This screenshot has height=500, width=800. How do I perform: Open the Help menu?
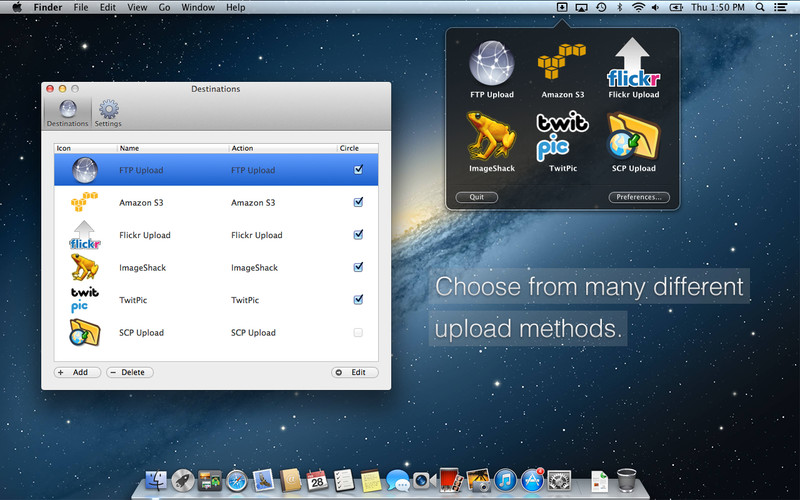click(236, 7)
